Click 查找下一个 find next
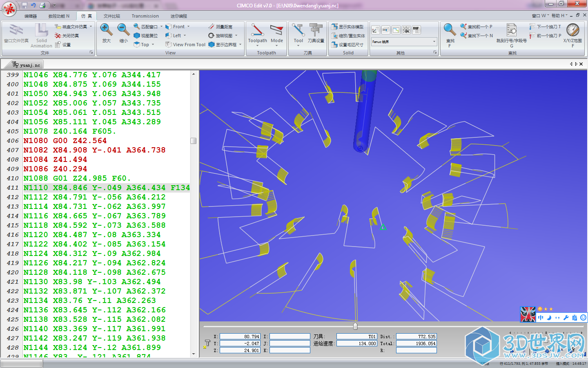The height and width of the screenshot is (368, 588). [x=477, y=36]
